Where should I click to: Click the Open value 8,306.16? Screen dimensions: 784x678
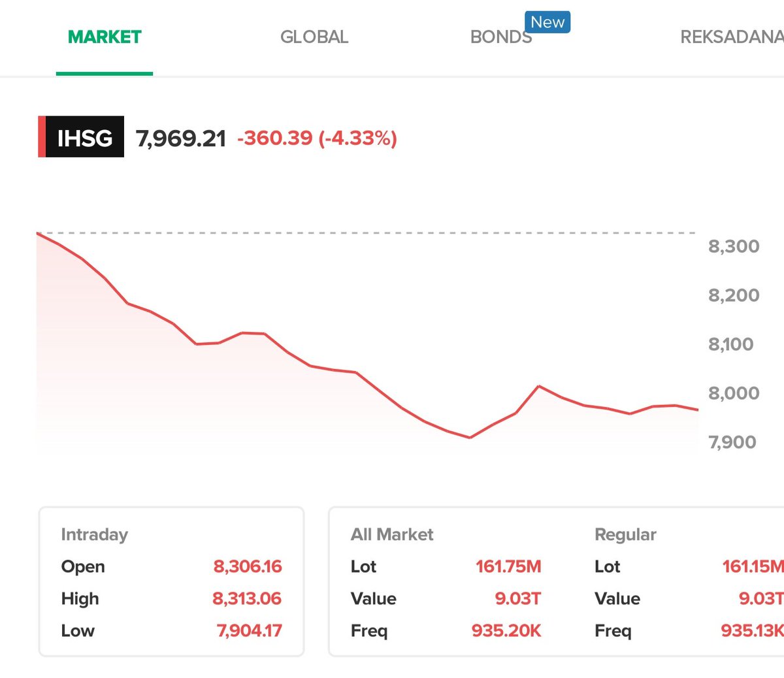point(248,566)
